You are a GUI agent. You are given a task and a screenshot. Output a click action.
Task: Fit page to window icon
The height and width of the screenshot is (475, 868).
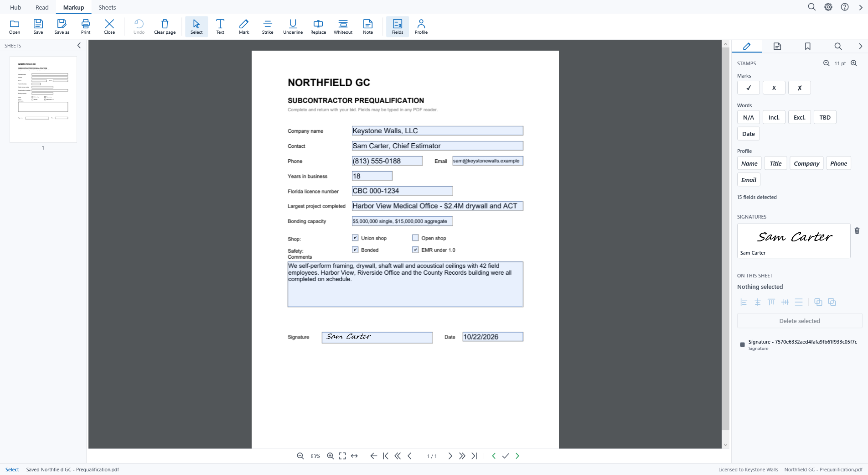(x=342, y=456)
